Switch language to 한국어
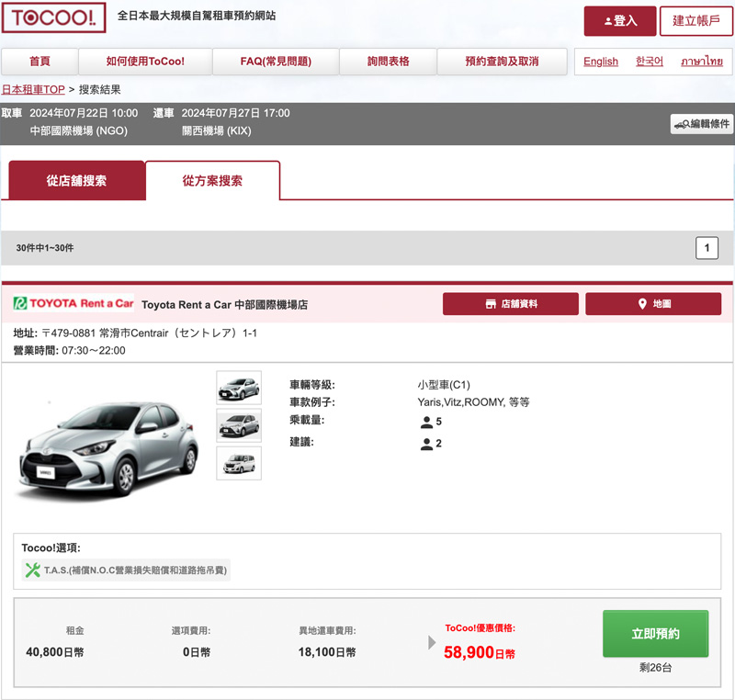Viewport: 735px width, 700px height. tap(650, 62)
